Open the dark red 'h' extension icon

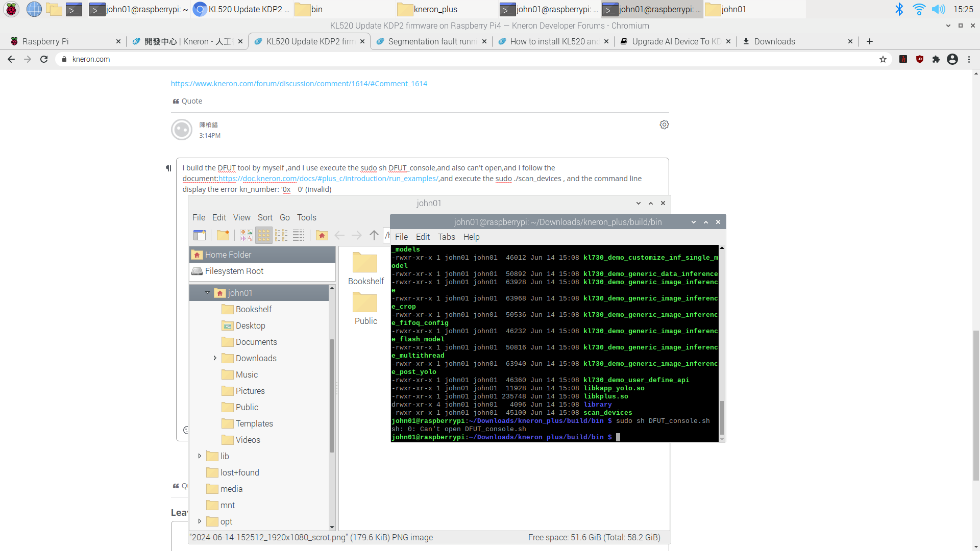(x=903, y=59)
